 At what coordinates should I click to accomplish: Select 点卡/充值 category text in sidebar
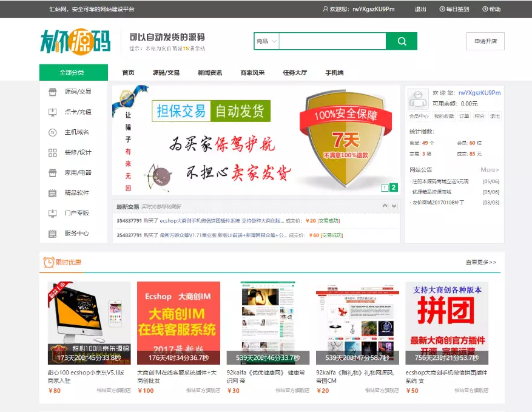pos(78,112)
